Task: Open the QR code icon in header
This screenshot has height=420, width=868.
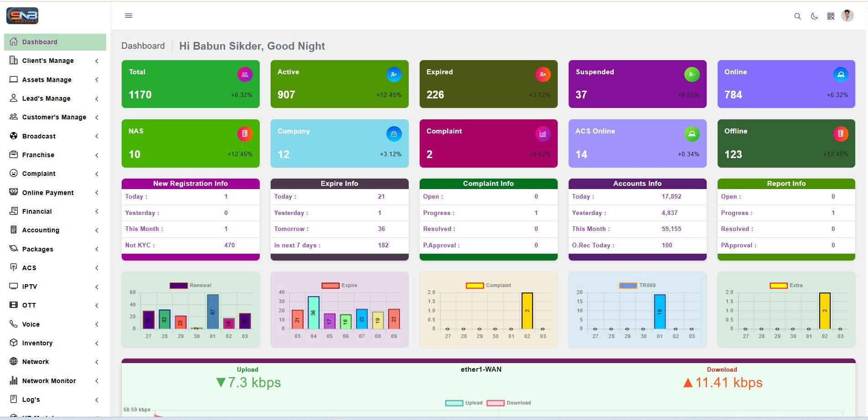Action: [x=831, y=16]
